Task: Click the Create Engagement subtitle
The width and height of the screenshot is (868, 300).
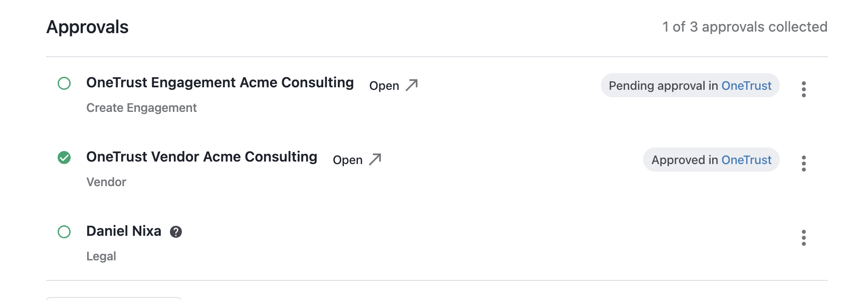Action: [141, 108]
